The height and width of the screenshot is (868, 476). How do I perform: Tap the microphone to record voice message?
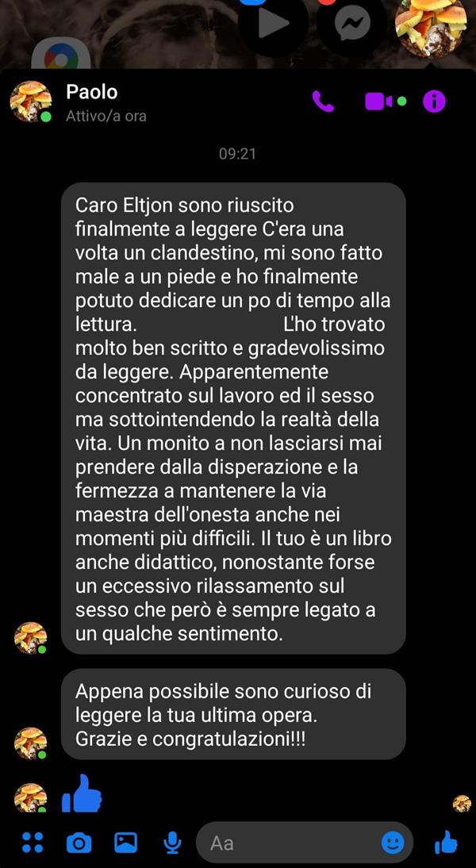coord(173,843)
